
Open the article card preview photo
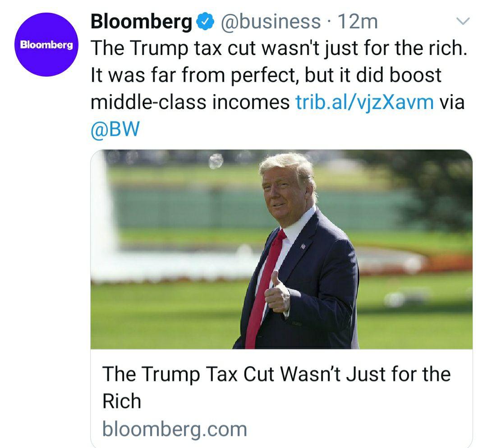[x=281, y=249]
